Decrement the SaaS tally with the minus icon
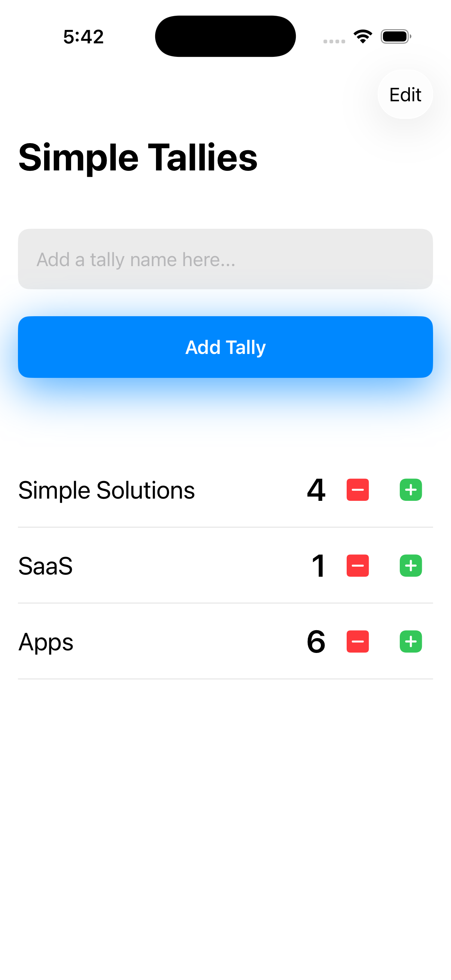451x980 pixels. point(358,566)
